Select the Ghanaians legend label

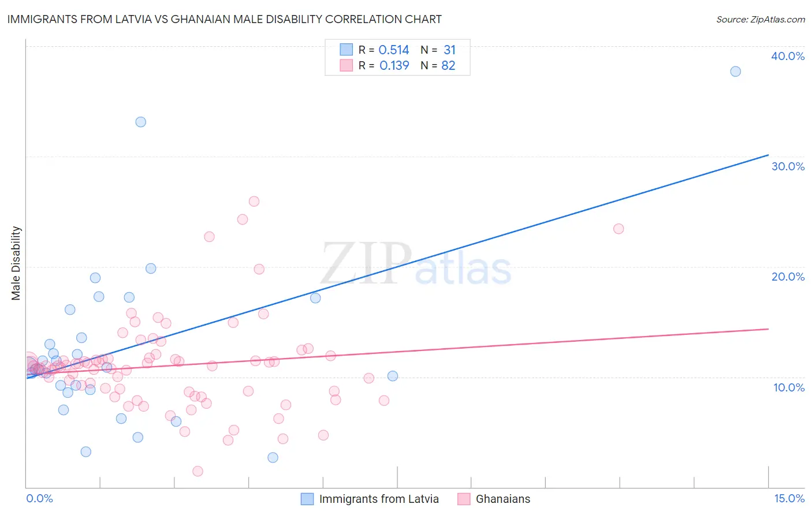(x=503, y=499)
